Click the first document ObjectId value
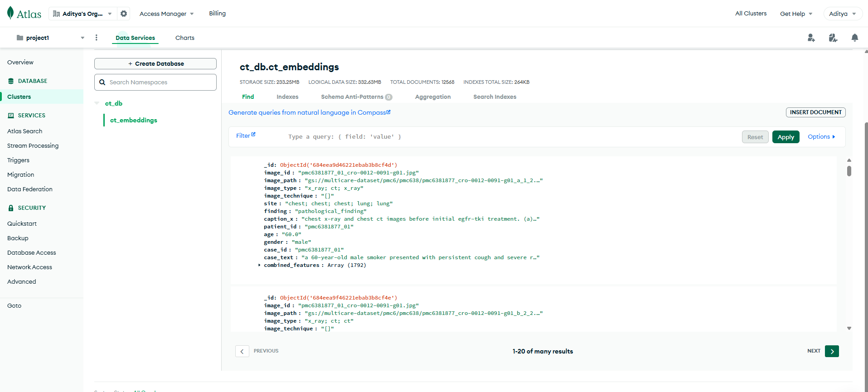Image resolution: width=868 pixels, height=392 pixels. 339,165
